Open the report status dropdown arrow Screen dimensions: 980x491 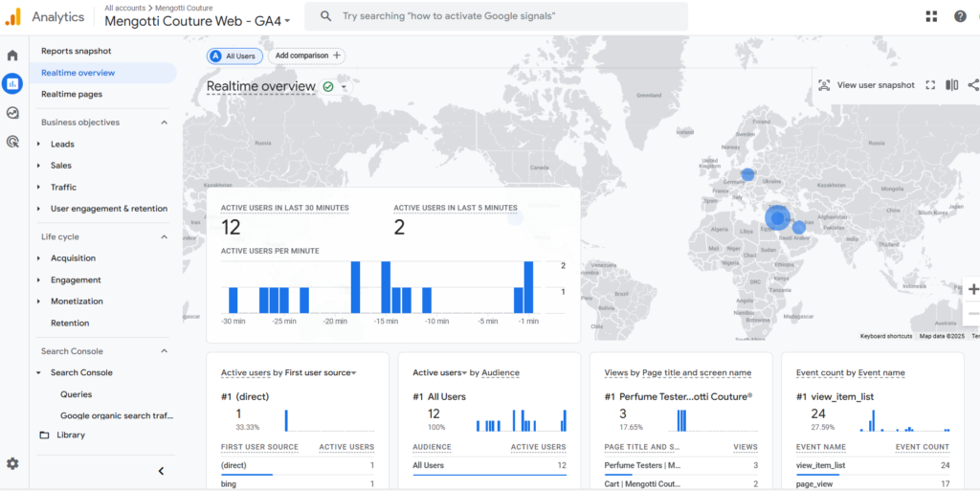[344, 87]
